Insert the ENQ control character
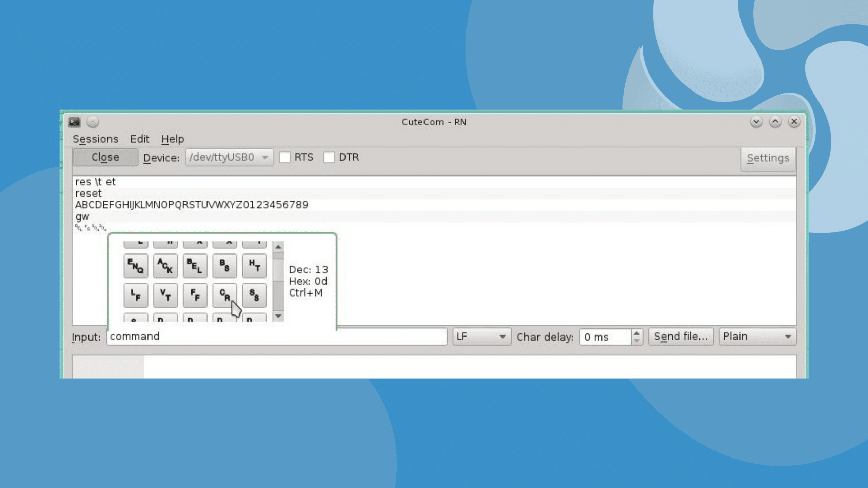This screenshot has height=488, width=868. tap(136, 266)
